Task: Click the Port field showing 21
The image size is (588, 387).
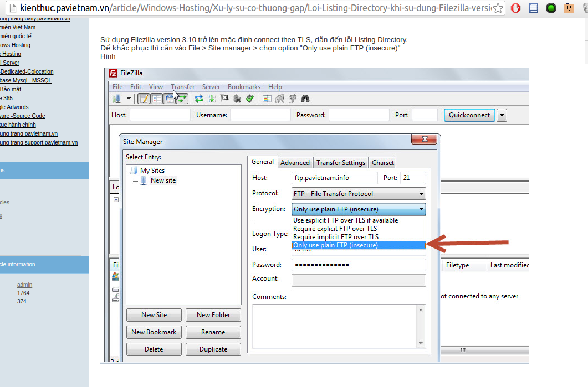Action: click(413, 178)
